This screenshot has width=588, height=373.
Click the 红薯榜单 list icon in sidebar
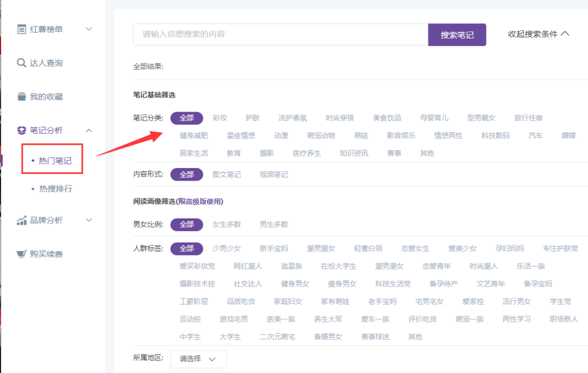[x=22, y=29]
